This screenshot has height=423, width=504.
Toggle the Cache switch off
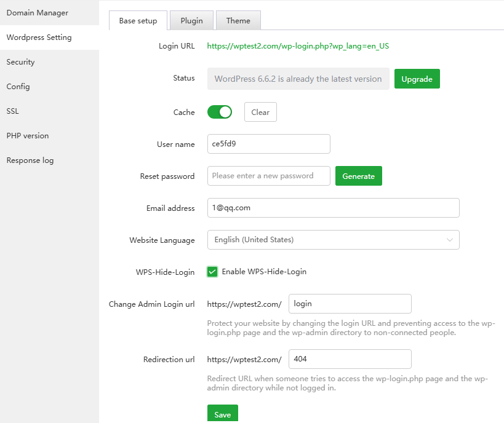pos(220,112)
